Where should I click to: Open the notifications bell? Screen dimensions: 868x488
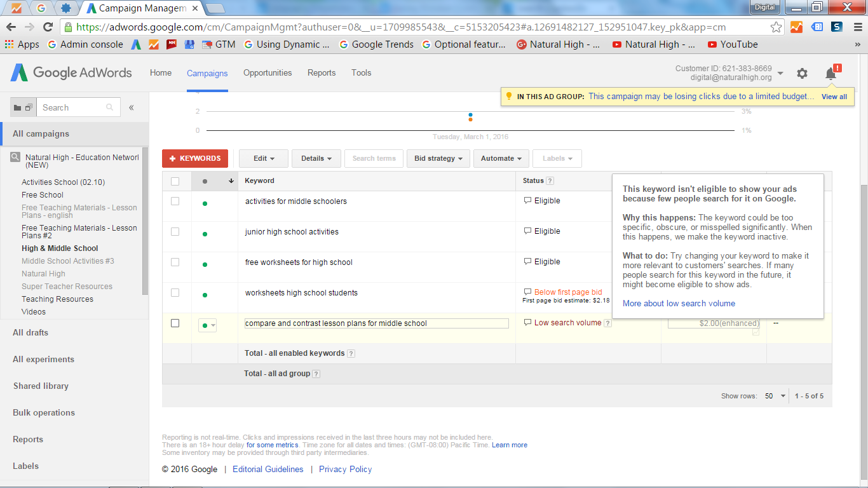click(x=831, y=74)
